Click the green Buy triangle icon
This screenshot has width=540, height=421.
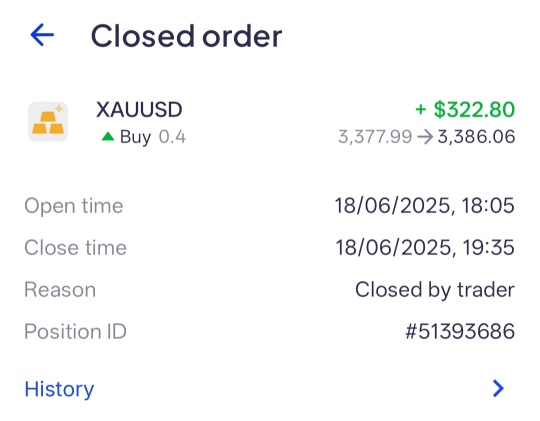tap(108, 137)
